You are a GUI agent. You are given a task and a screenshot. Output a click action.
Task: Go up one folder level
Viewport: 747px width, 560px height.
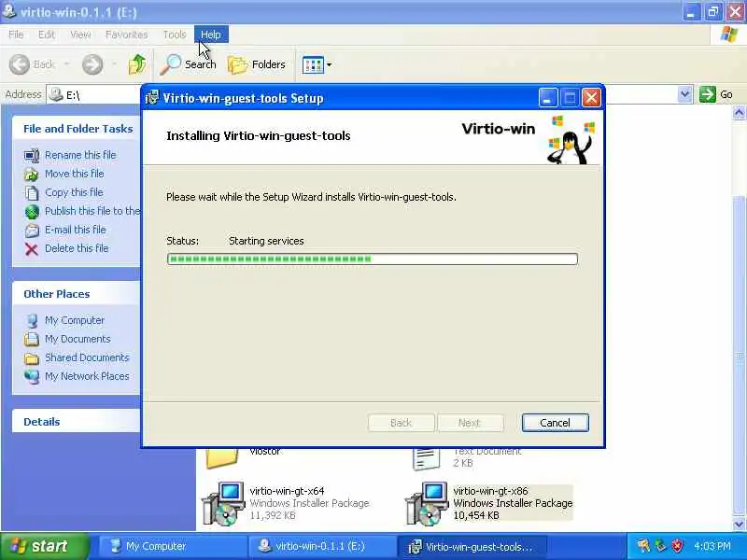(x=137, y=64)
